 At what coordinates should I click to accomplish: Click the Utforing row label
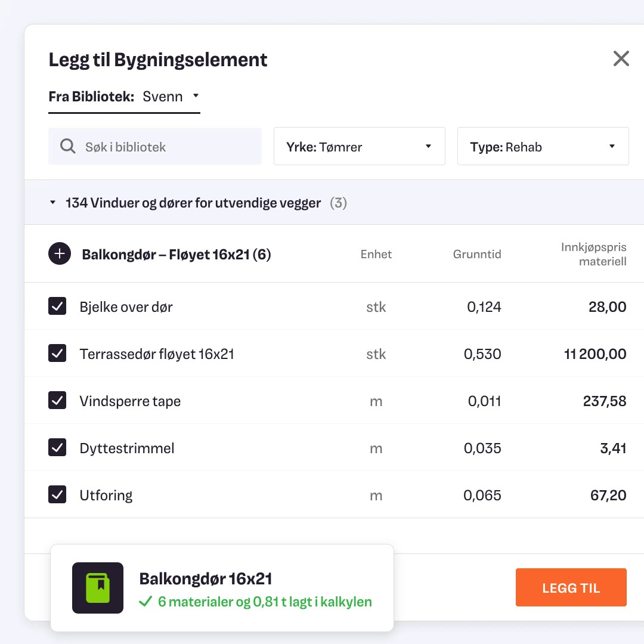(x=106, y=496)
